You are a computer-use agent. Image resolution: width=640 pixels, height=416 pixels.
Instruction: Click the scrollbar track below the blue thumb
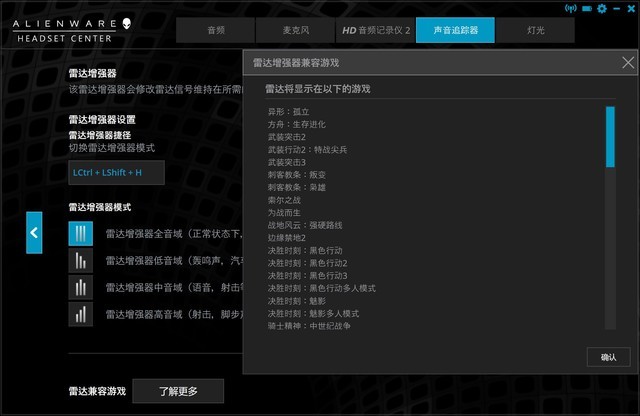[x=610, y=248]
